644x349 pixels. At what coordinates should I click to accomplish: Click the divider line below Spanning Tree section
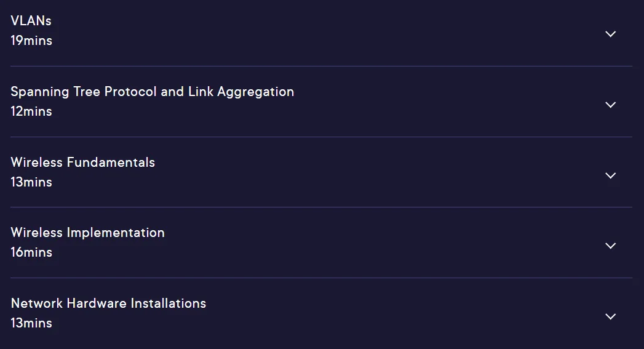pos(321,137)
